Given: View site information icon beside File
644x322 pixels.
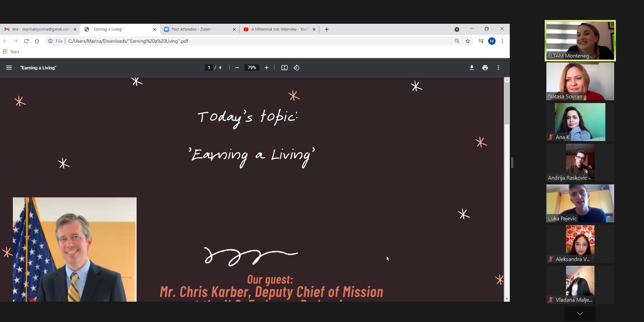Looking at the screenshot, I should (50, 41).
